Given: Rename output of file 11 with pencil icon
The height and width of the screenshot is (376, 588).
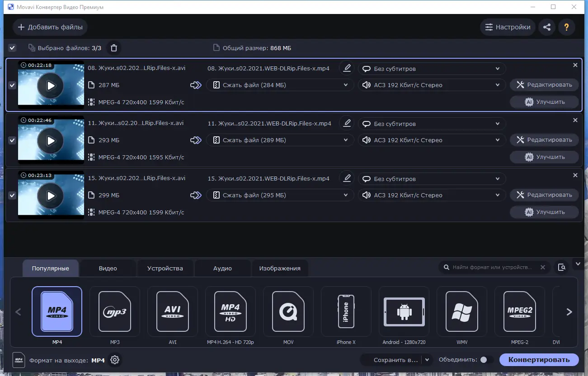Looking at the screenshot, I should [x=347, y=123].
